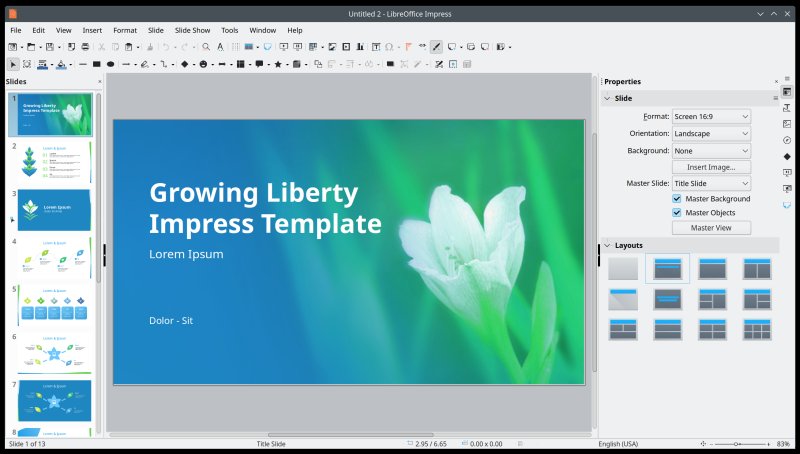800x454 pixels.
Task: Select the Ellipse shape tool
Action: coord(111,64)
